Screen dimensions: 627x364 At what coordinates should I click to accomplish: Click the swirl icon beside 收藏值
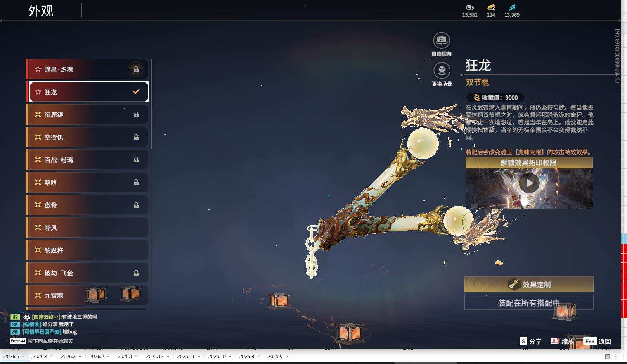pyautogui.click(x=477, y=98)
